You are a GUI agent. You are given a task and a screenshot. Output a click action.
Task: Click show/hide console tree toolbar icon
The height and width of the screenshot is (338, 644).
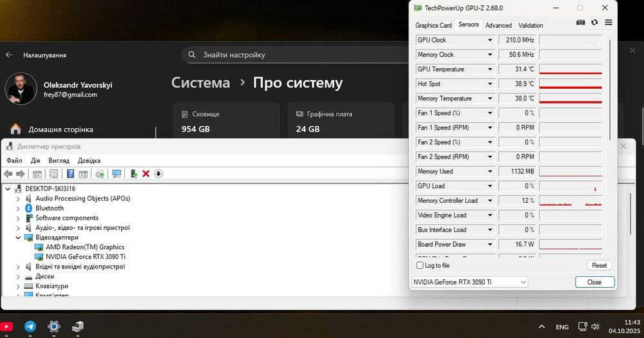[x=37, y=174]
